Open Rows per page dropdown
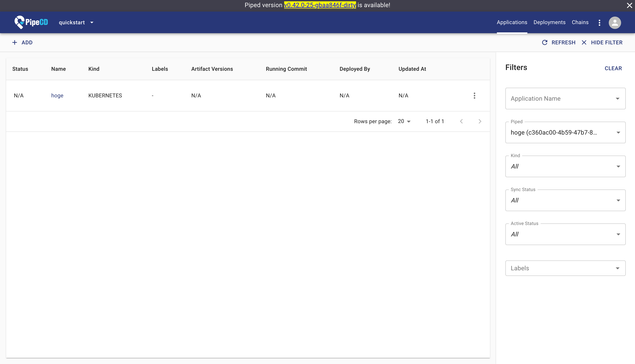This screenshot has width=635, height=364. coord(404,121)
